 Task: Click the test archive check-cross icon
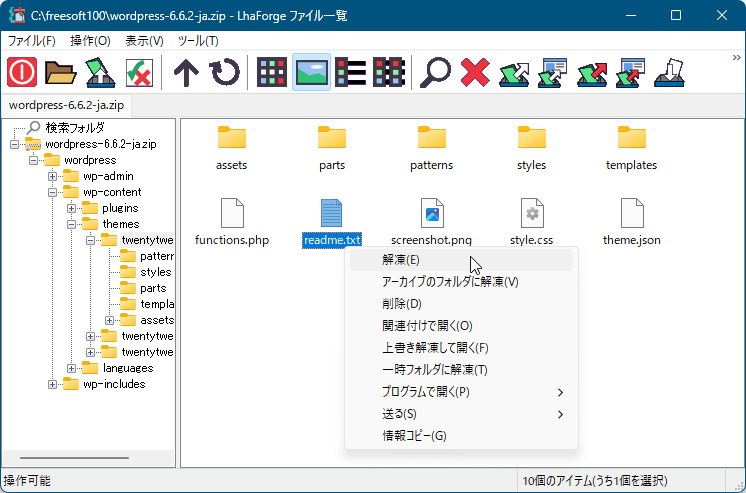pos(139,72)
